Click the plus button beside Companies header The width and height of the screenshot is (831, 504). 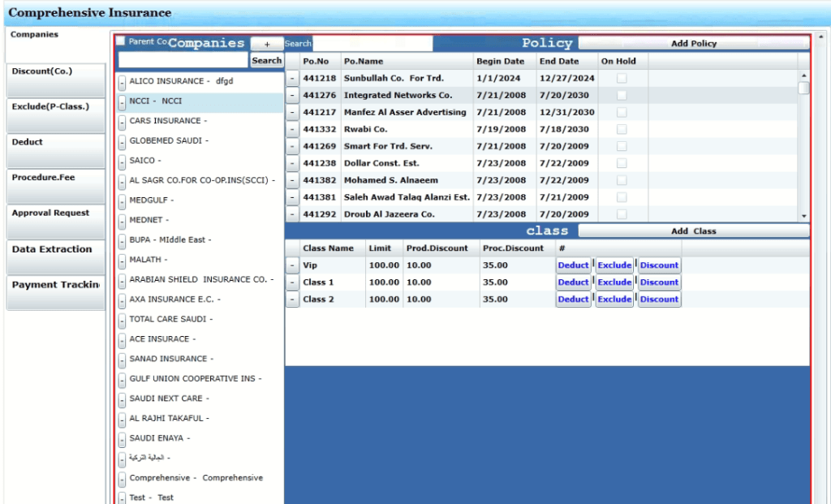pos(267,44)
